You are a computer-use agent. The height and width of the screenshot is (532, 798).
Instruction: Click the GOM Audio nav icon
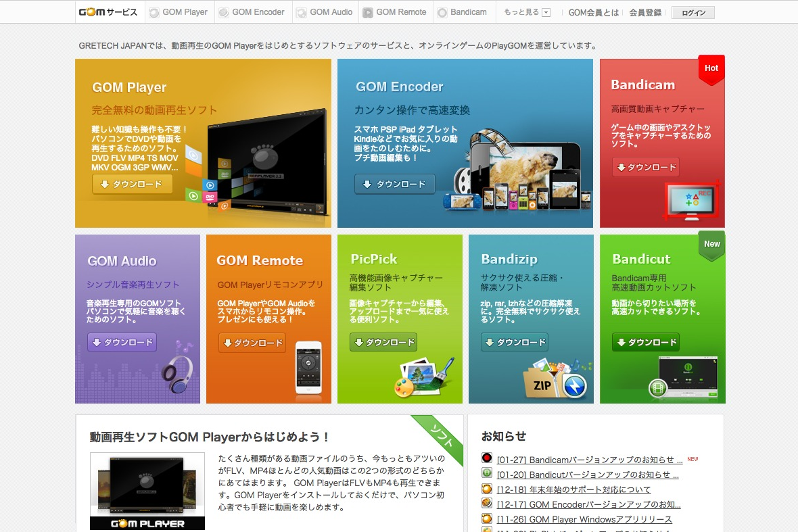302,13
